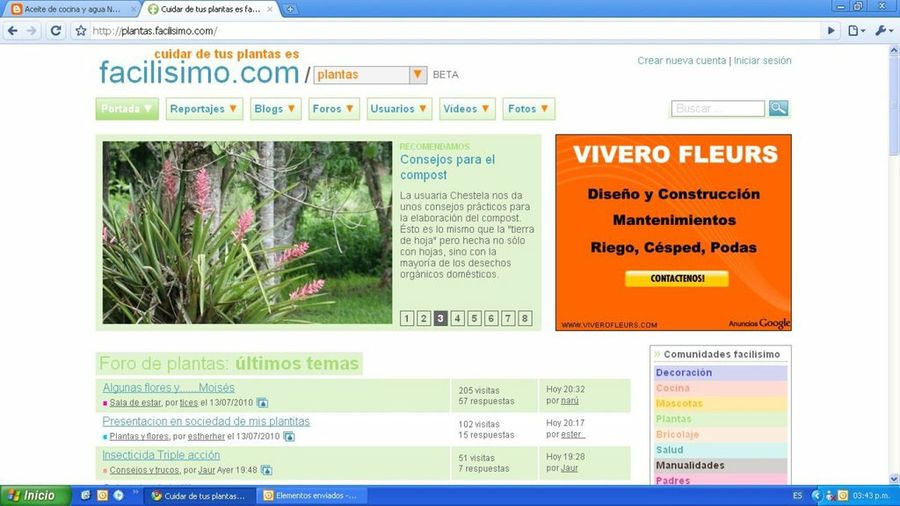Screen dimensions: 900x506
Task: Open second quick launch icon on taskbar
Action: coord(102,495)
